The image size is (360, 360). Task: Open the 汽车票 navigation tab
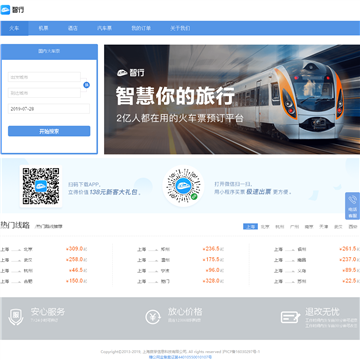[x=104, y=28]
